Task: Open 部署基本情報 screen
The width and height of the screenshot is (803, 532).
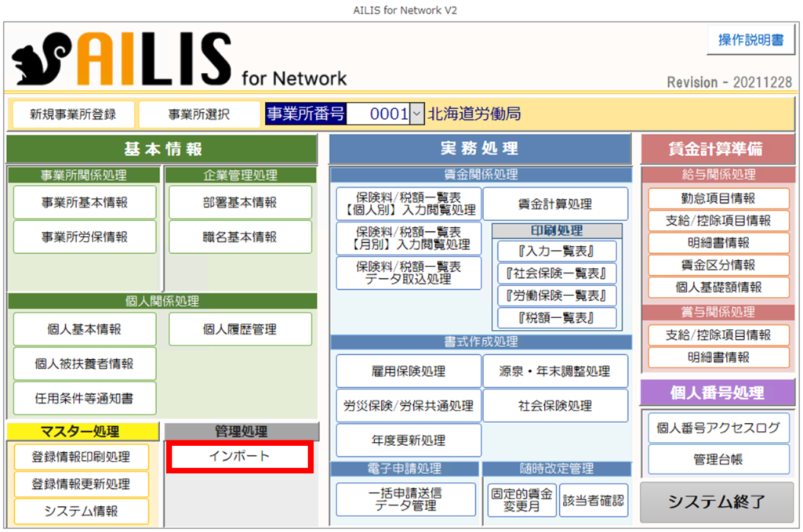Action: point(240,202)
